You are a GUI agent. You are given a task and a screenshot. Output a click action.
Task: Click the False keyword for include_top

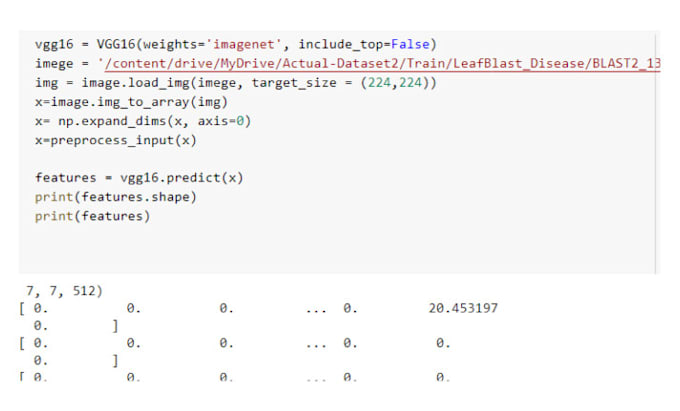(x=410, y=45)
